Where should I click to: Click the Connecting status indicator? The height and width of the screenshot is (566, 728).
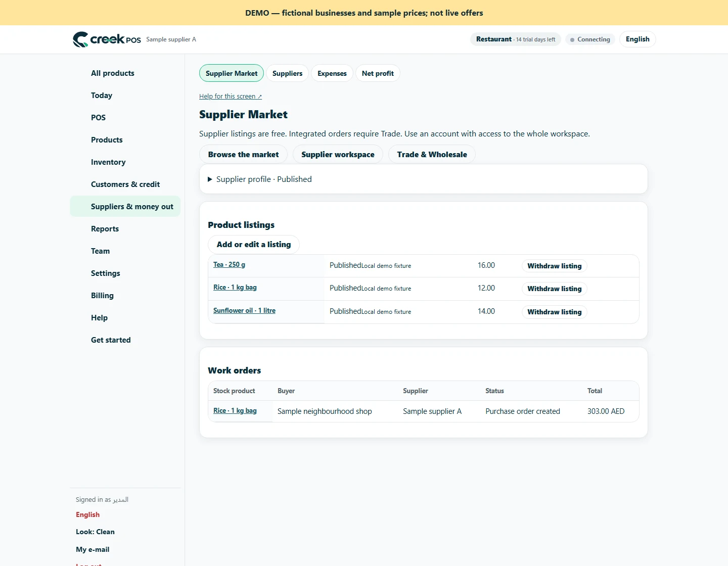(590, 39)
